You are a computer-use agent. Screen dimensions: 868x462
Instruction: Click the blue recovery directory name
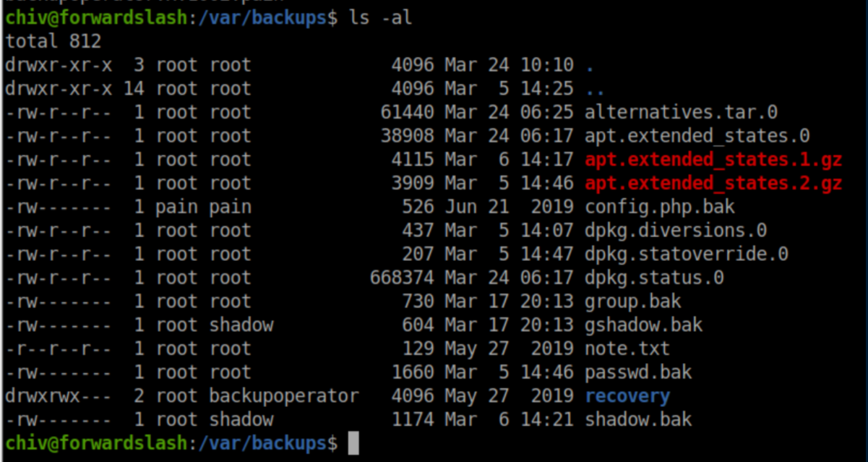coord(627,396)
